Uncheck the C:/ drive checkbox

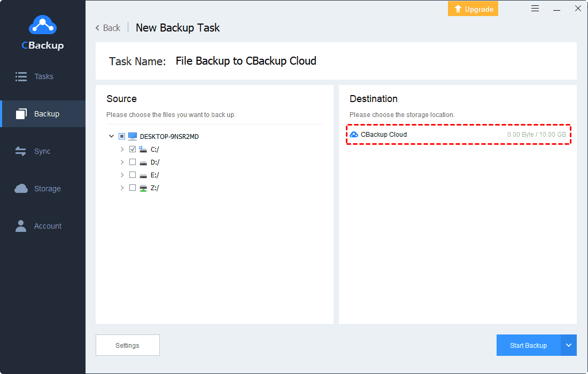pos(133,149)
